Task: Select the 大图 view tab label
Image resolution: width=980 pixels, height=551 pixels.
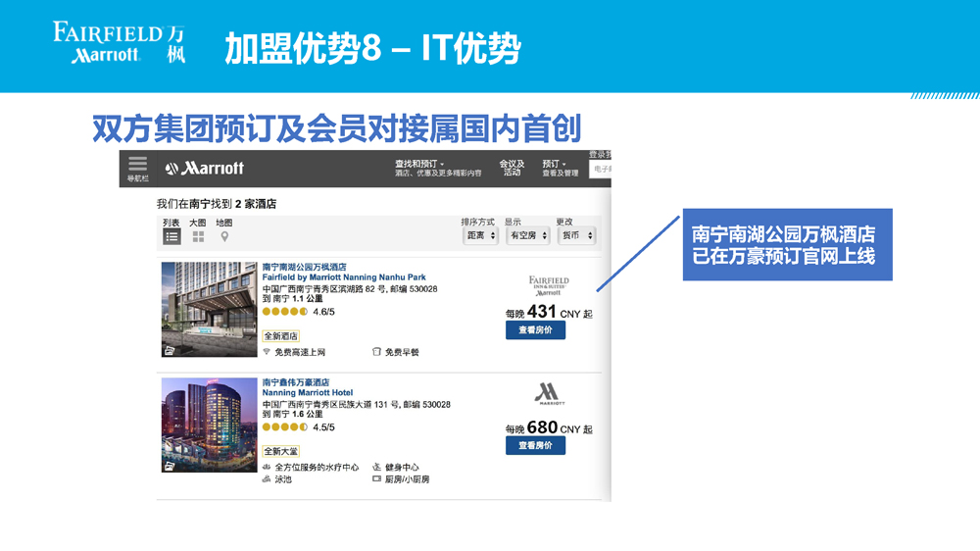Action: click(x=198, y=223)
